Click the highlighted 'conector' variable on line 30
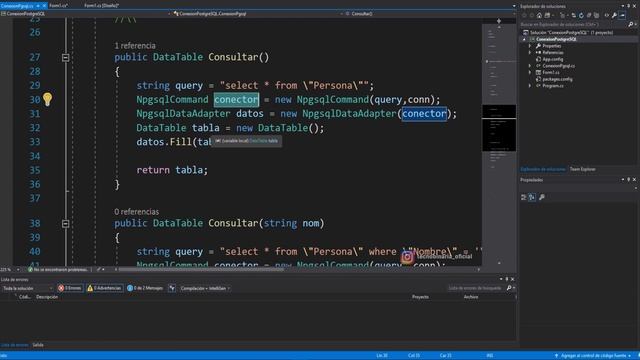 236,100
